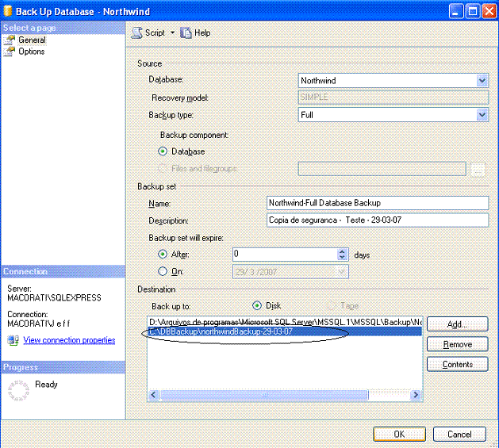Select the Disk destination radio button

[x=257, y=305]
